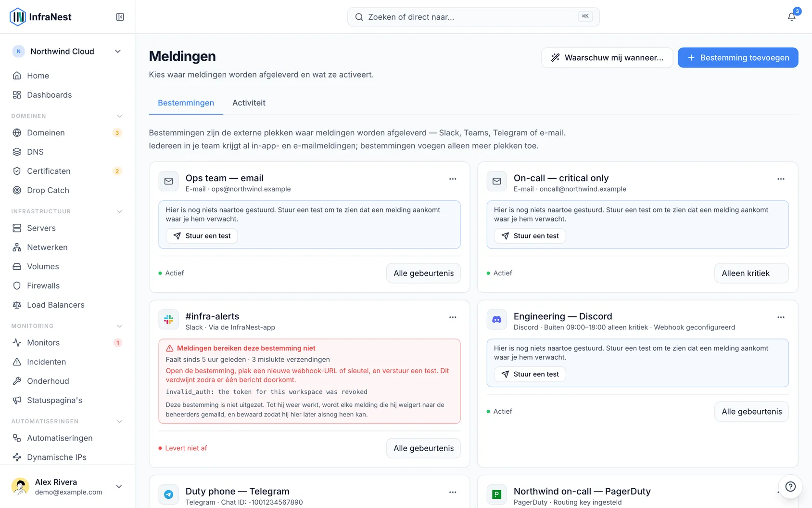Open #infra-alerts Alle gebeurtenis dropdown

(x=423, y=448)
